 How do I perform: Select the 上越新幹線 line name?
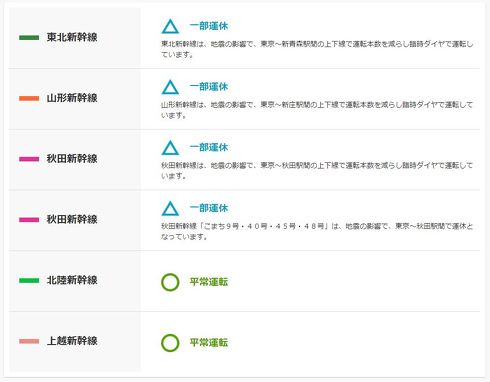[72, 341]
